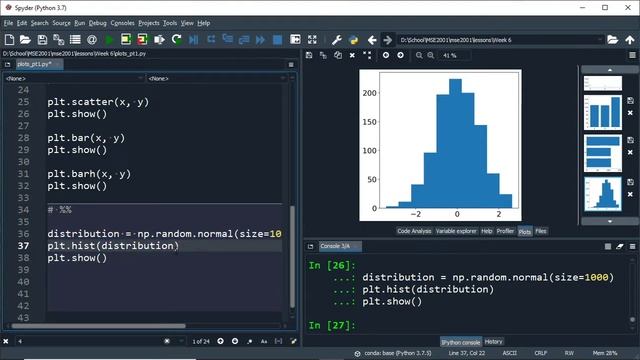Toggle case sensitive search
Image resolution: width=640 pixels, height=360 pixels.
(264, 341)
